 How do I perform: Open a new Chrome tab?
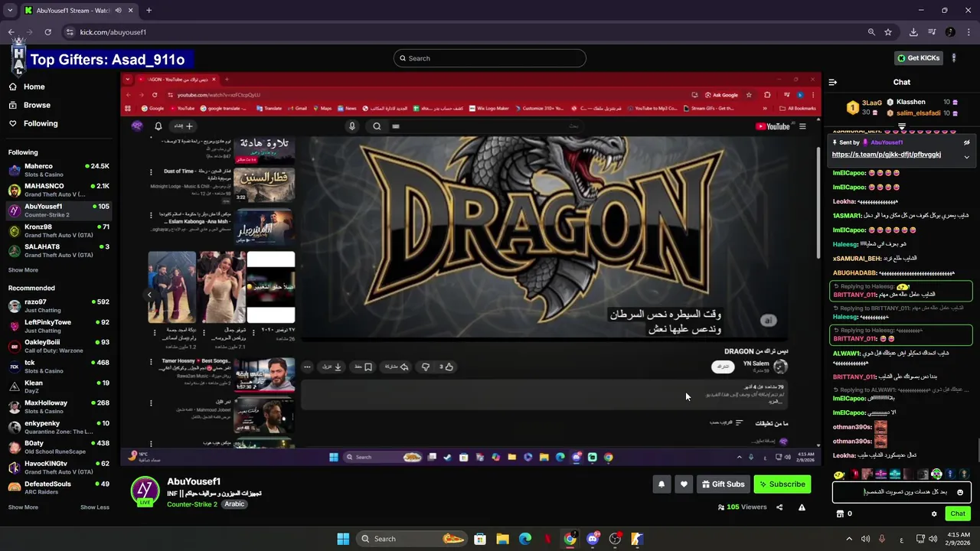149,11
